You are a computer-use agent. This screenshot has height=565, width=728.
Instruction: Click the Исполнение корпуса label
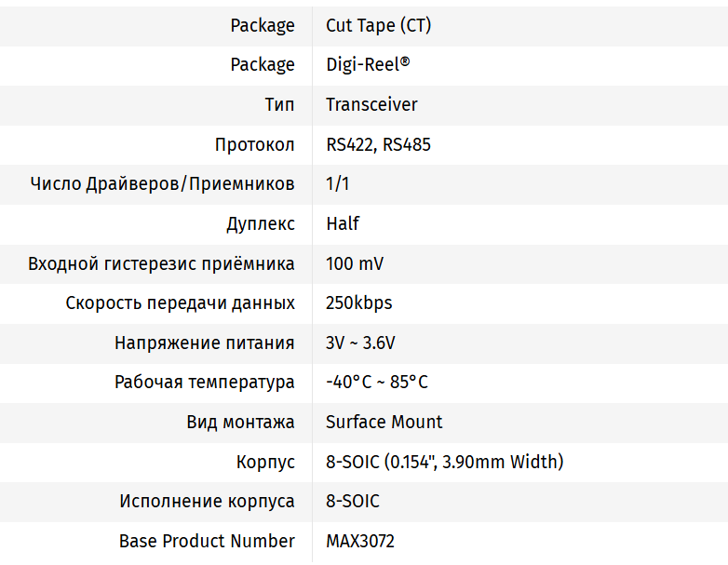pyautogui.click(x=207, y=501)
